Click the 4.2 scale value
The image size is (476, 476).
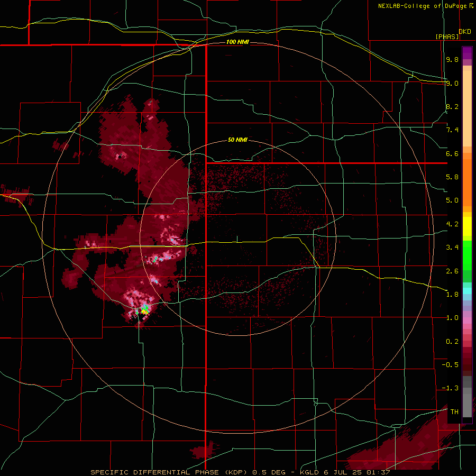452,224
